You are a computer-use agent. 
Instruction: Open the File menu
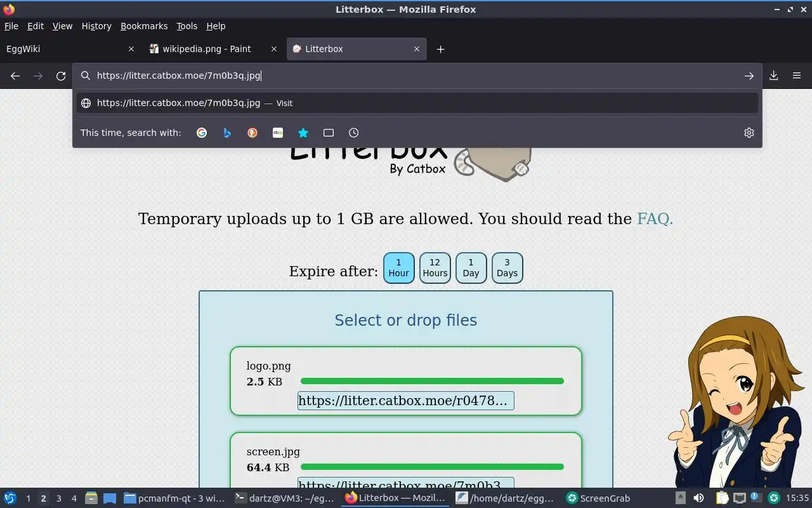click(11, 26)
